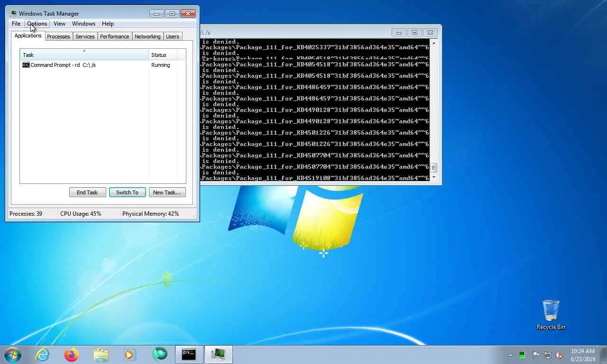Close the Windows Task Manager window
The image size is (607, 364).
pos(188,13)
